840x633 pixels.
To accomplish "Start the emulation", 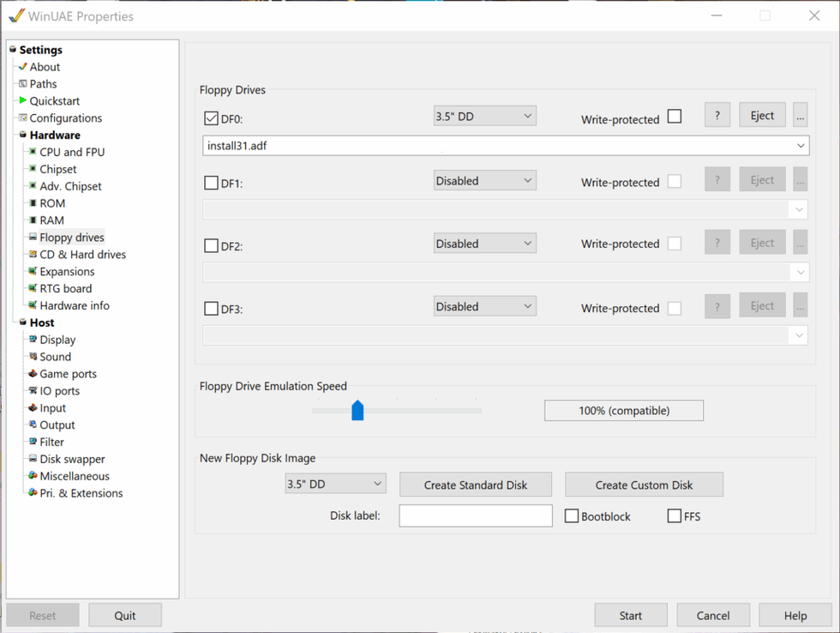I will [631, 615].
